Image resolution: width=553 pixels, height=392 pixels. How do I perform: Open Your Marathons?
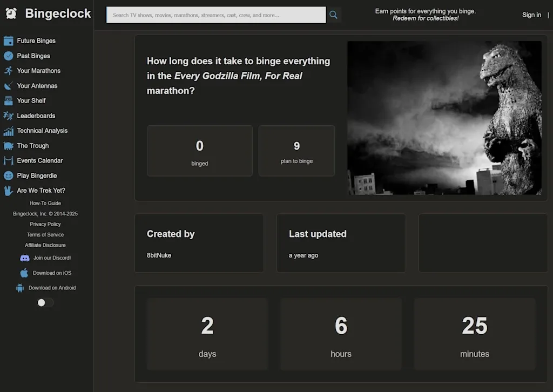point(39,71)
